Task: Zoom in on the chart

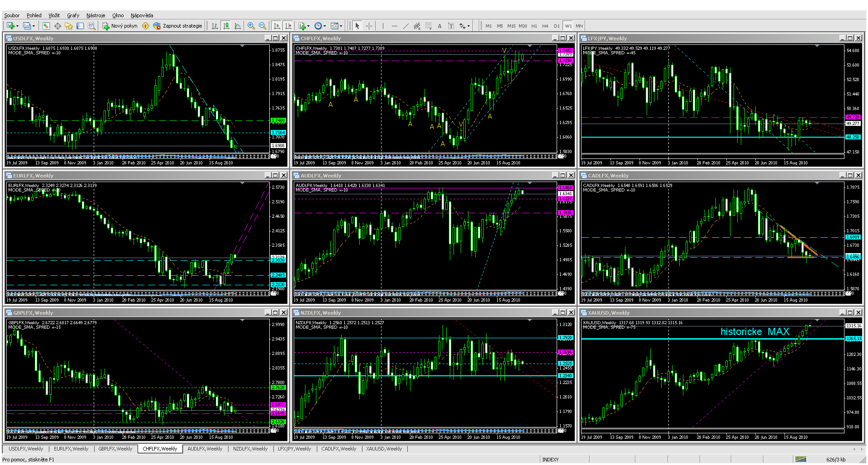Action: [x=251, y=26]
